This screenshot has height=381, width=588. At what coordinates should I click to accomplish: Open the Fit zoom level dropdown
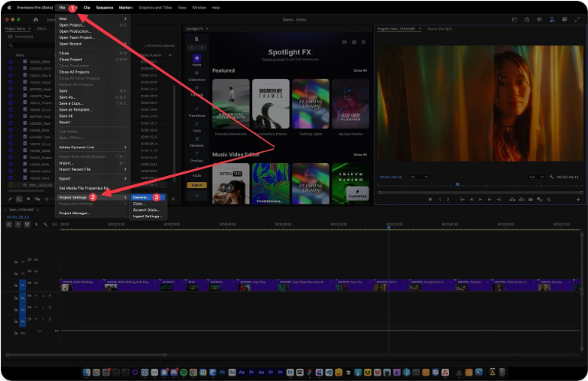(x=419, y=177)
